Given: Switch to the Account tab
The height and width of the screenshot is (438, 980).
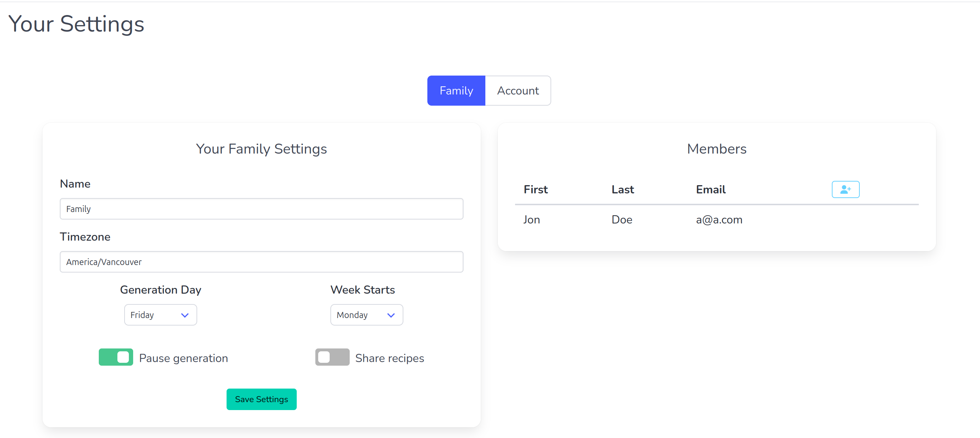Looking at the screenshot, I should coord(518,91).
